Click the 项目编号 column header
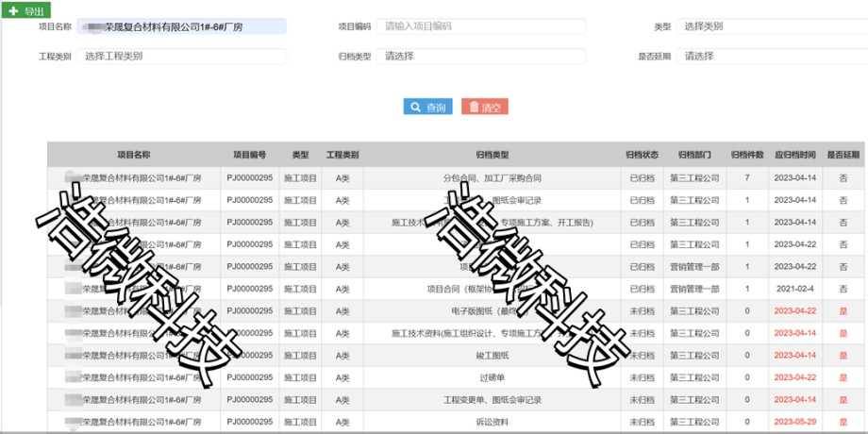 point(249,155)
